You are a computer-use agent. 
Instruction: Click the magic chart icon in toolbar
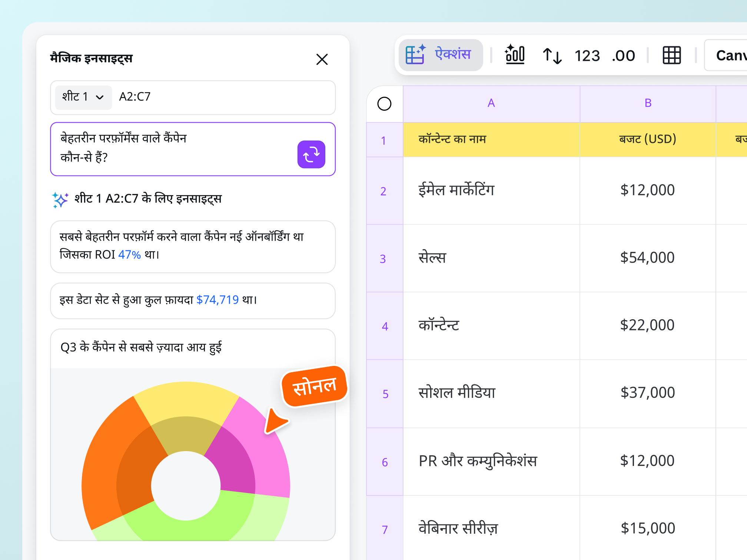click(515, 55)
